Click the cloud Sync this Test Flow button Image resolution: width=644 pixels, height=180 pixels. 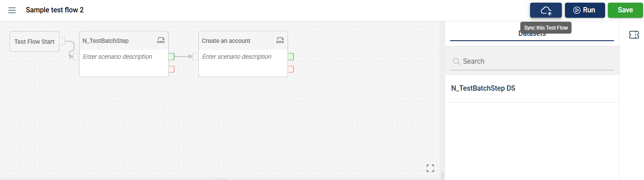(x=546, y=10)
